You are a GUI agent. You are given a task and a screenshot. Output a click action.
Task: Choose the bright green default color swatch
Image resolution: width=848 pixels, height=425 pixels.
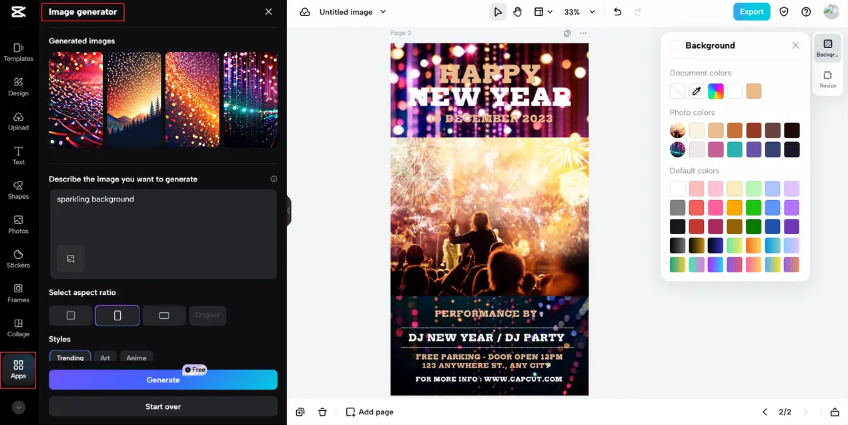point(753,208)
